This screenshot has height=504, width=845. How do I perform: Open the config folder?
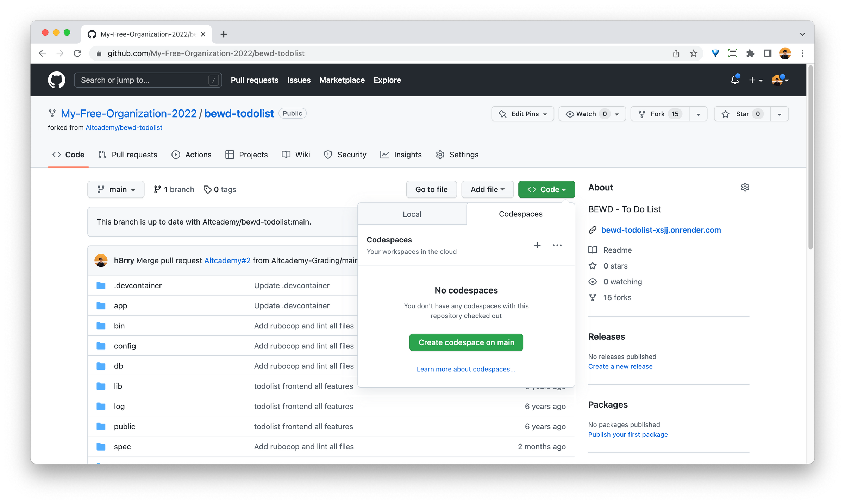tap(125, 346)
